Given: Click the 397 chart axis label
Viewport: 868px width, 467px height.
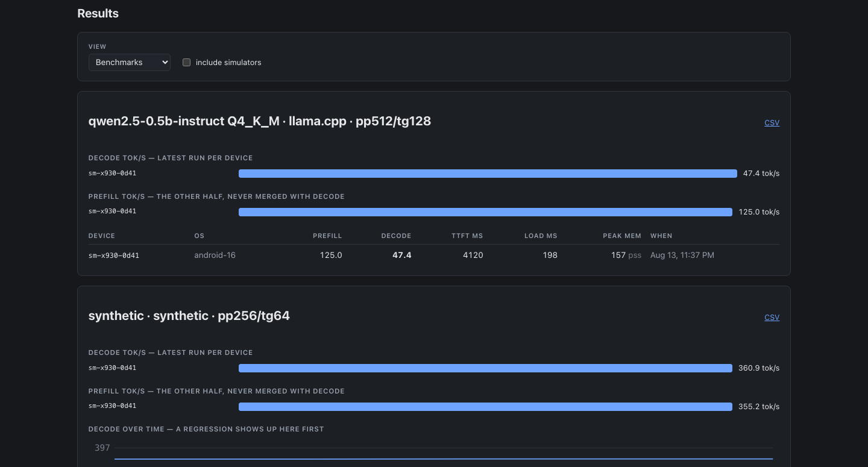Looking at the screenshot, I should (102, 448).
